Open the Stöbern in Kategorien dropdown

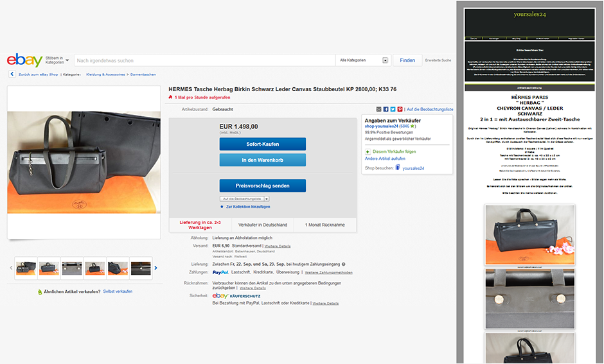point(57,60)
